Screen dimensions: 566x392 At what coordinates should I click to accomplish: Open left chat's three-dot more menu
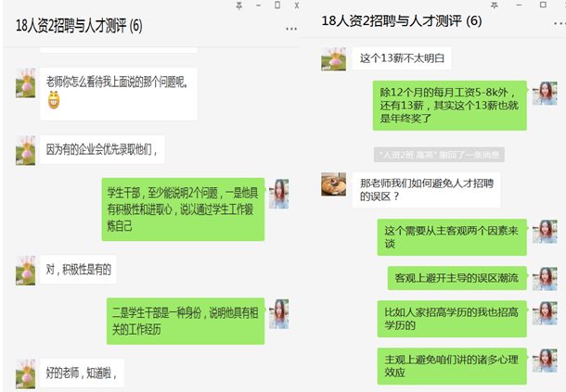(291, 29)
